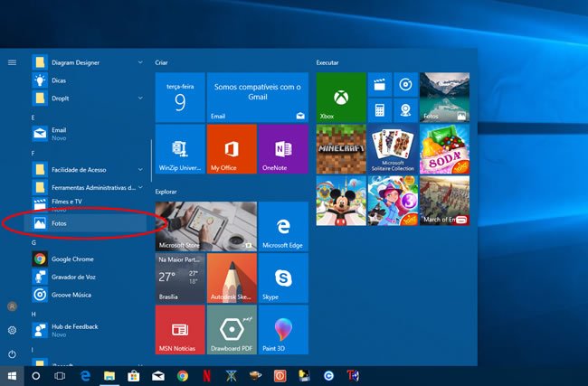This screenshot has width=588, height=386.
Task: Launch the Skype tile
Action: (x=283, y=278)
